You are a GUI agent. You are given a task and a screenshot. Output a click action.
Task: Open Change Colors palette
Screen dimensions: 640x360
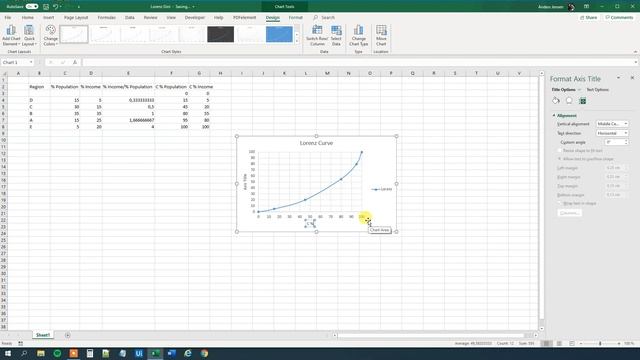[x=51, y=36]
